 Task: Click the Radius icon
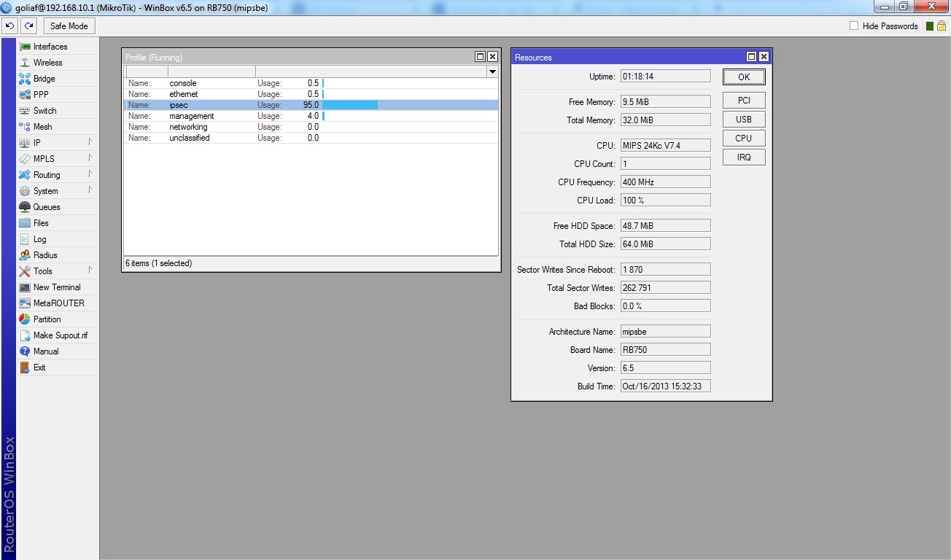25,255
